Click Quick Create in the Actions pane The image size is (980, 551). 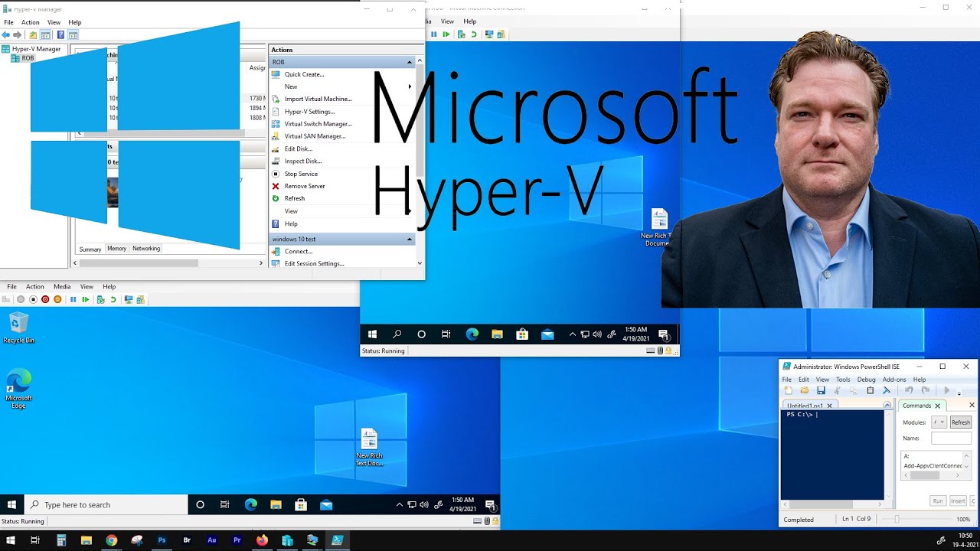[304, 74]
